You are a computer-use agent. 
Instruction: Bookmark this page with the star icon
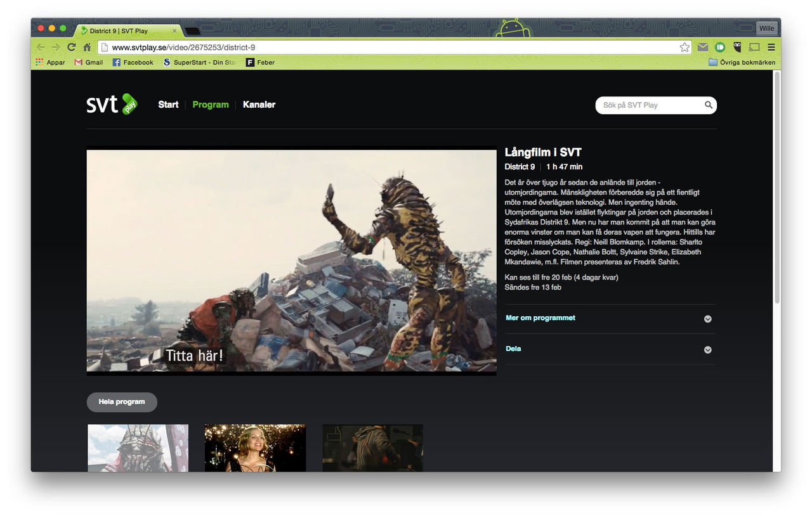(x=684, y=47)
